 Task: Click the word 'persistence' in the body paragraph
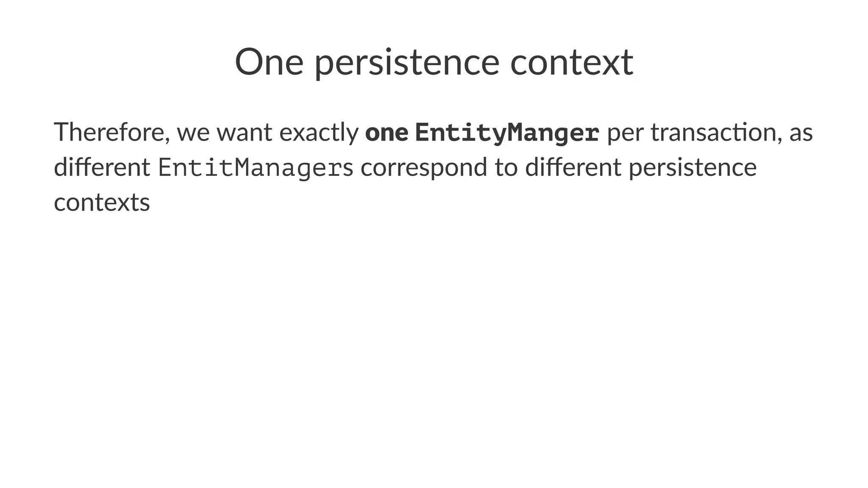693,168
